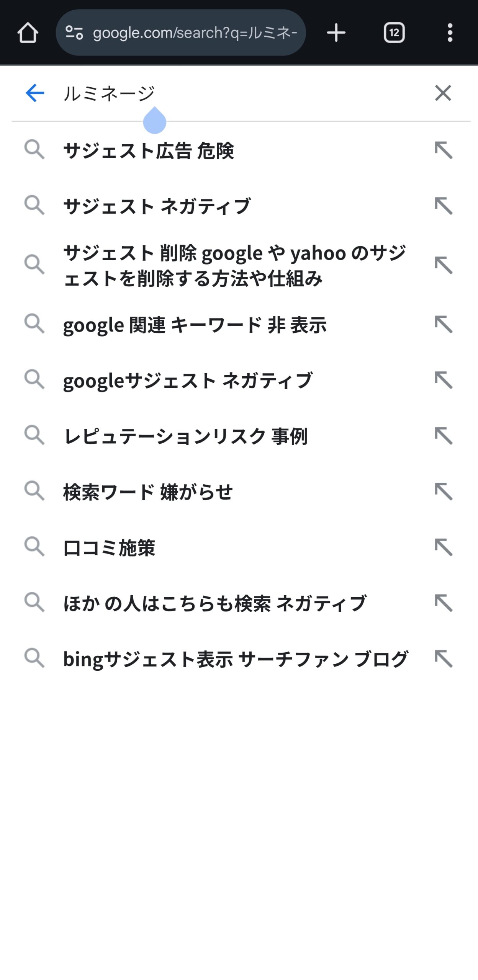This screenshot has width=478, height=980.
Task: Clear the search box text
Action: pyautogui.click(x=443, y=93)
